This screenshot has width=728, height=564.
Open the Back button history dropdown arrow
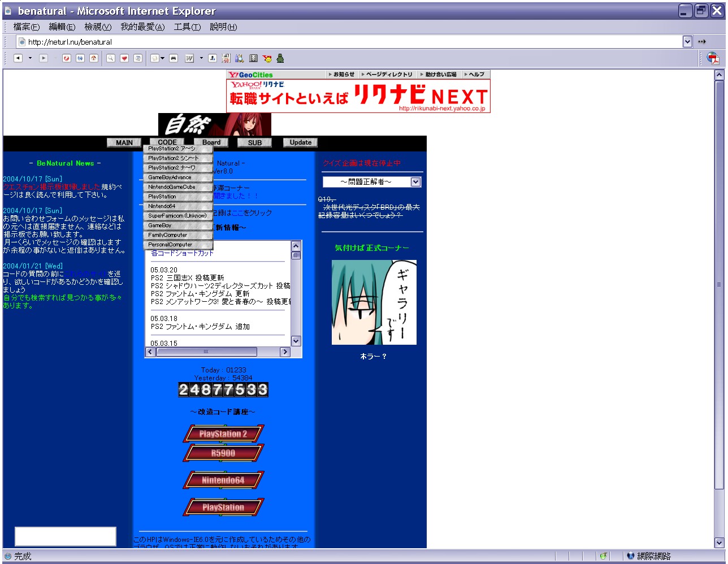pyautogui.click(x=30, y=58)
